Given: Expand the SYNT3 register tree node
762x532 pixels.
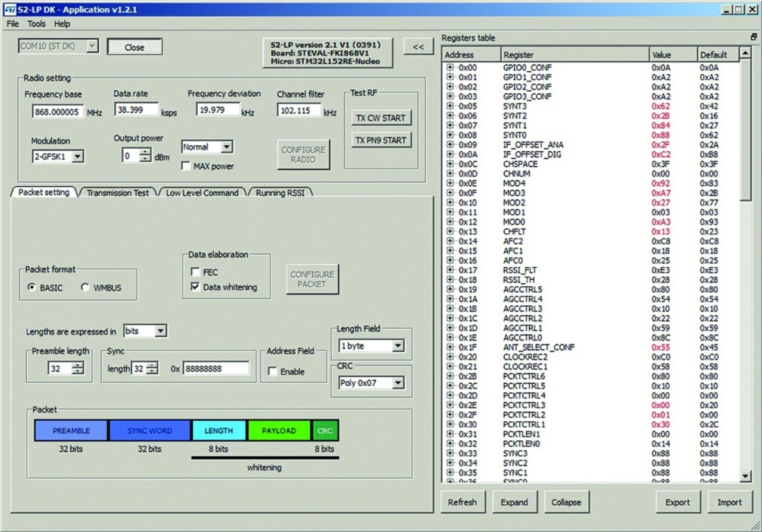Looking at the screenshot, I should click(450, 107).
